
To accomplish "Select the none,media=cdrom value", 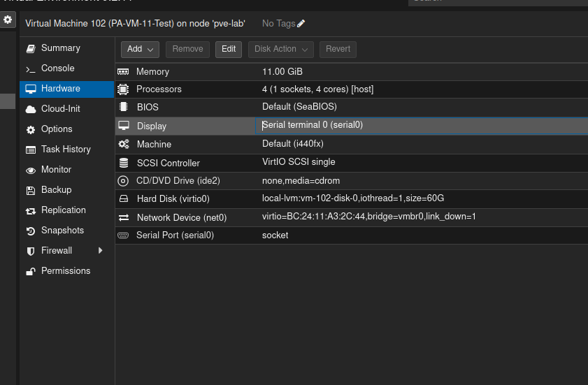I will (x=301, y=181).
